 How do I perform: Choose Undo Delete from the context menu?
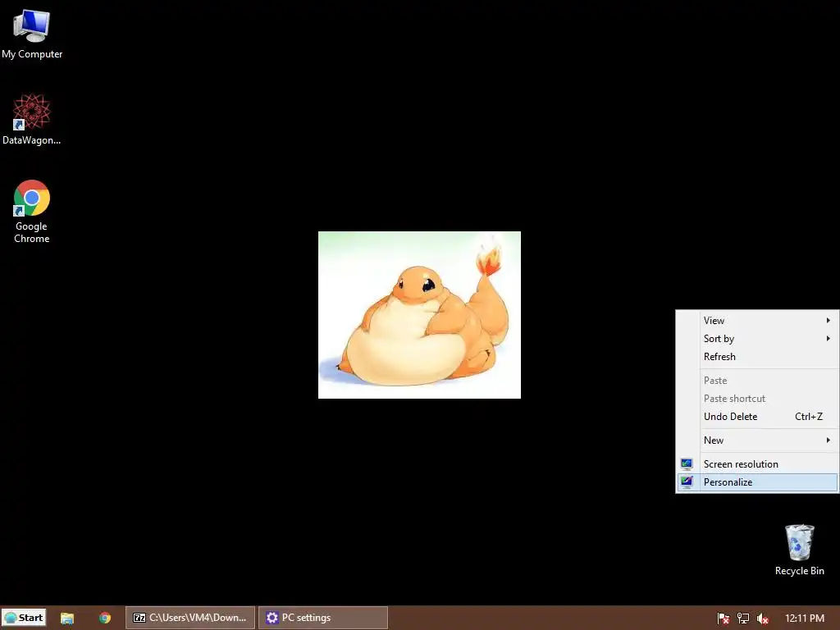click(x=757, y=417)
